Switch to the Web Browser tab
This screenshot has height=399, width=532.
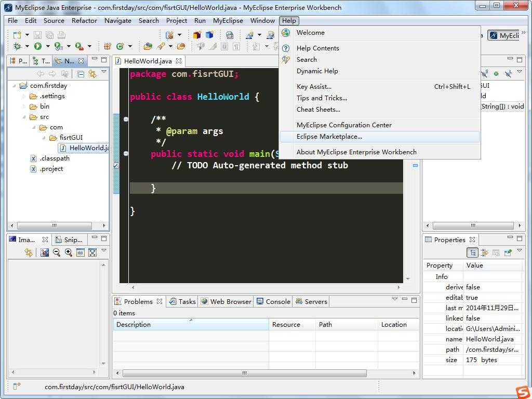pos(227,301)
